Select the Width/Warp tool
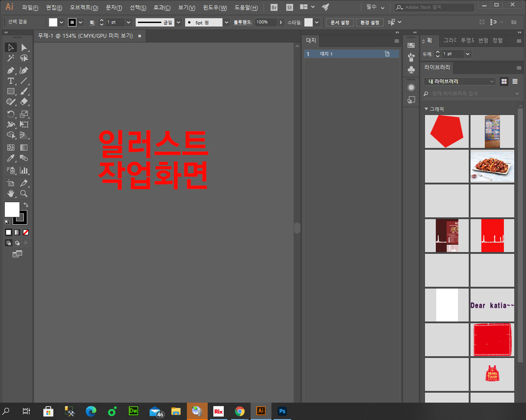Image resolution: width=526 pixels, height=420 pixels. tap(11, 125)
